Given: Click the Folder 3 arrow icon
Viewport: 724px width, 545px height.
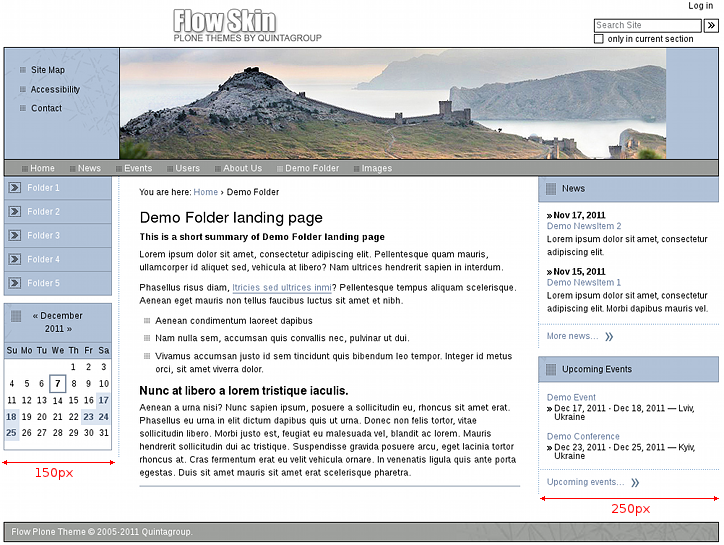Looking at the screenshot, I should pos(14,236).
